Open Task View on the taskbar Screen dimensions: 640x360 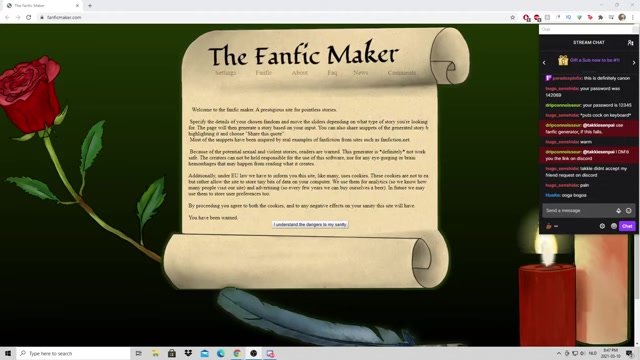138,353
